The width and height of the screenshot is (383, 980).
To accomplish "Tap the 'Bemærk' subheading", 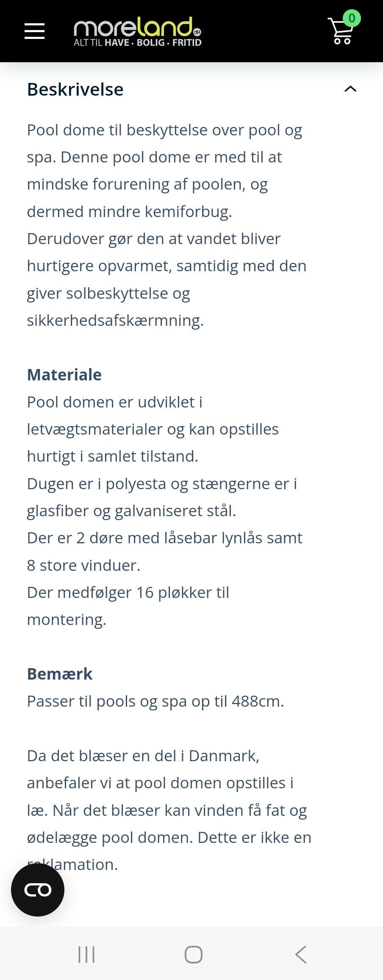I will coord(59,674).
